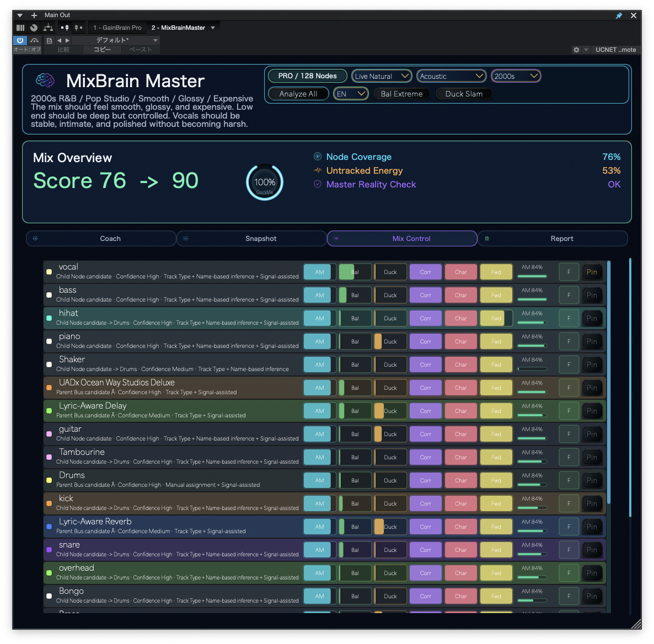Toggle AM on the snare row
Image resolution: width=654 pixels, height=644 pixels.
tap(319, 550)
